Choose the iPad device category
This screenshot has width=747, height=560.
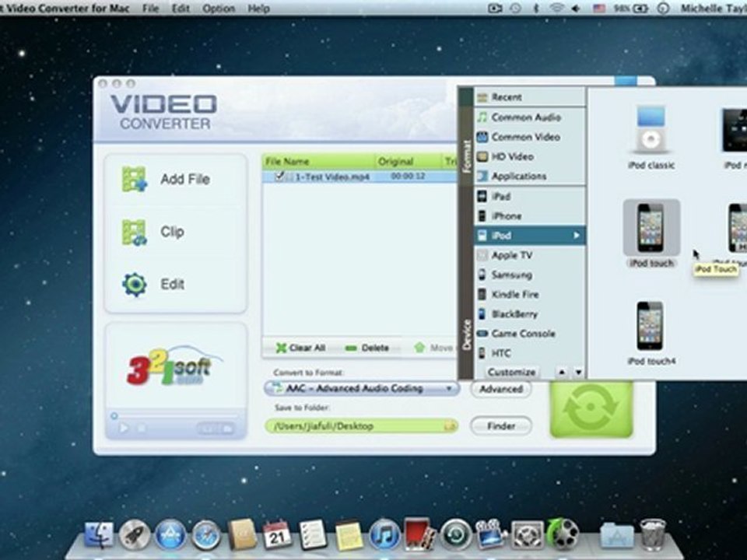(x=530, y=196)
